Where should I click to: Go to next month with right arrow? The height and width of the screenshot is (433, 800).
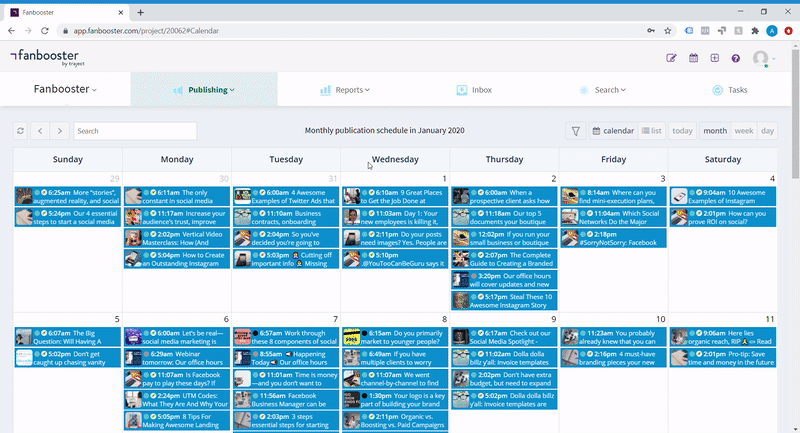(x=60, y=131)
